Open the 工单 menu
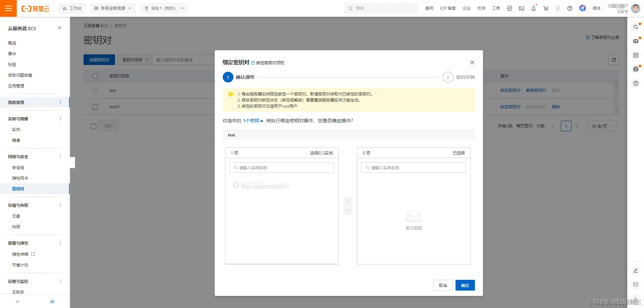Viewport: 644px width, 308px height. [496, 8]
